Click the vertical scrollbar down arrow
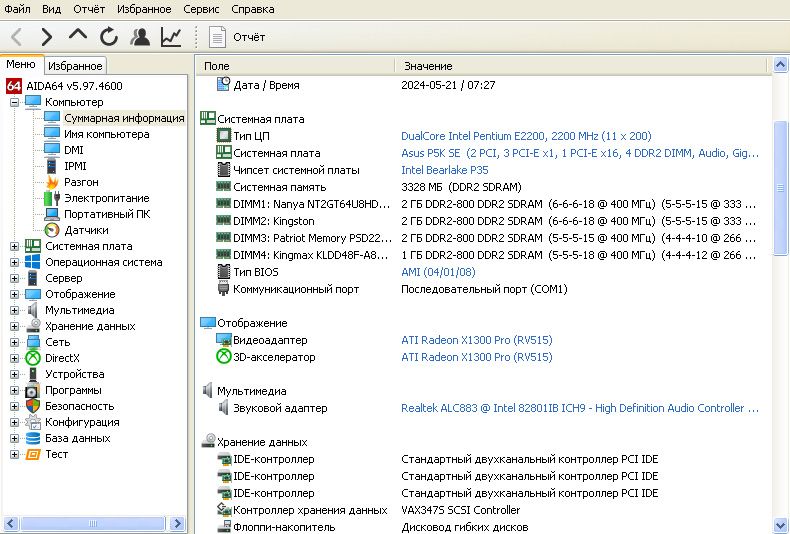Screen dimensions: 790x534 pyautogui.click(x=780, y=525)
